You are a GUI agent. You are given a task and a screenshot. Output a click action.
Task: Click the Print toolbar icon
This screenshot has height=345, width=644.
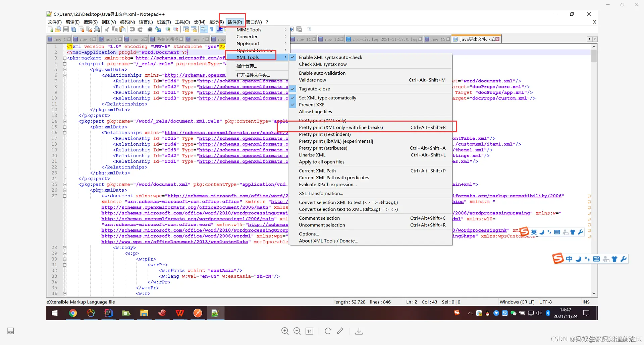tap(97, 29)
